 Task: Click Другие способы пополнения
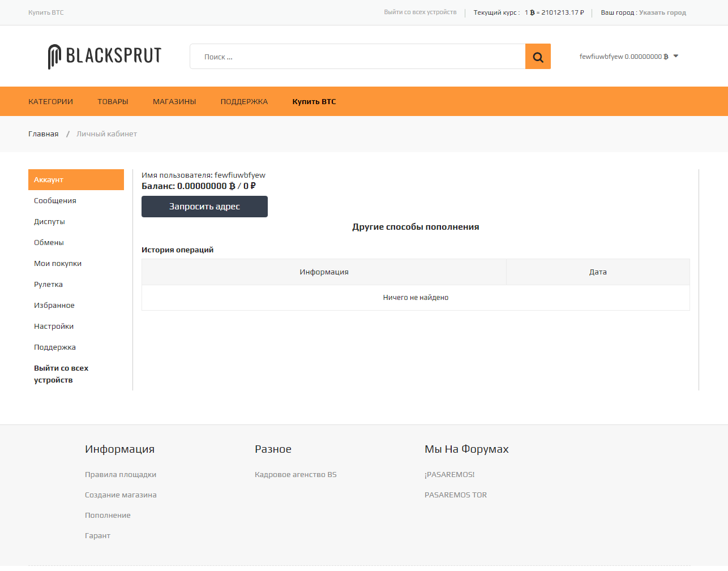(416, 227)
